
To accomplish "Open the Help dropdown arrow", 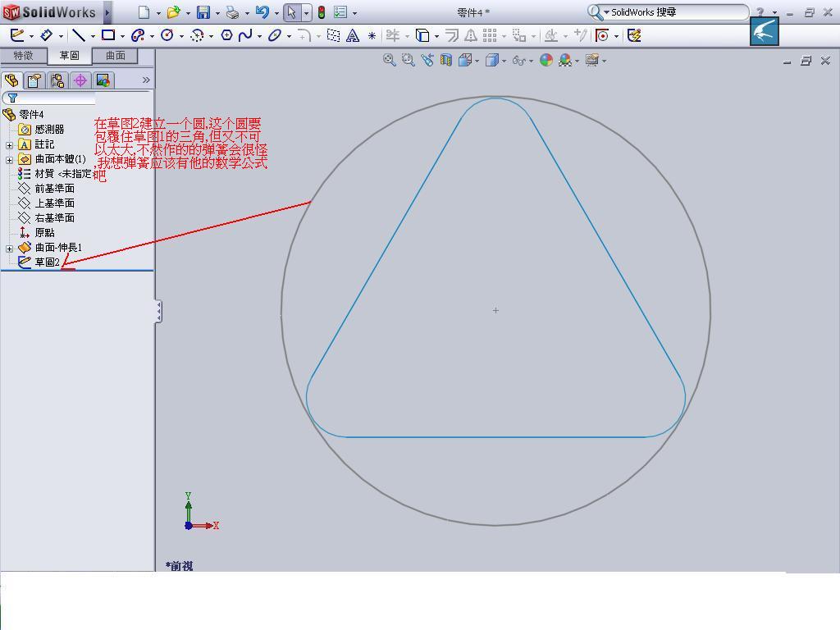I will [x=774, y=12].
